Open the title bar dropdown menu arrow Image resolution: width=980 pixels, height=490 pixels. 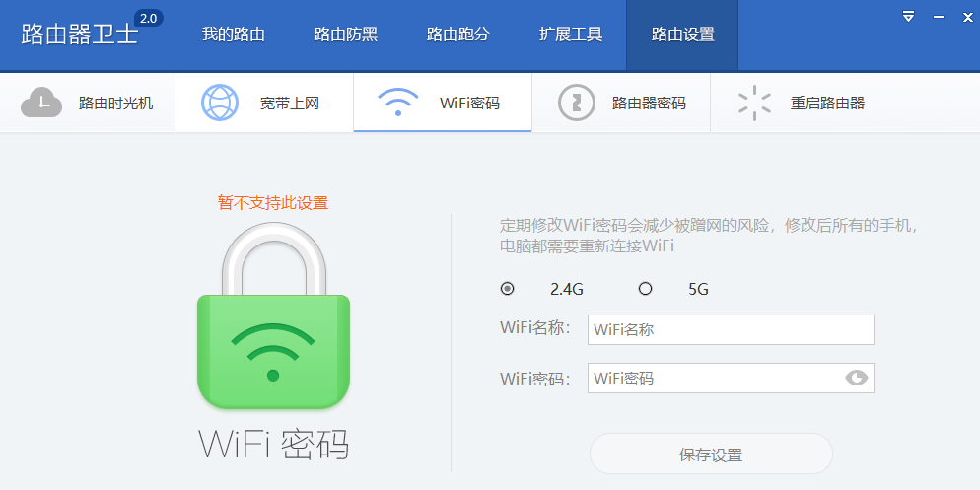909,17
